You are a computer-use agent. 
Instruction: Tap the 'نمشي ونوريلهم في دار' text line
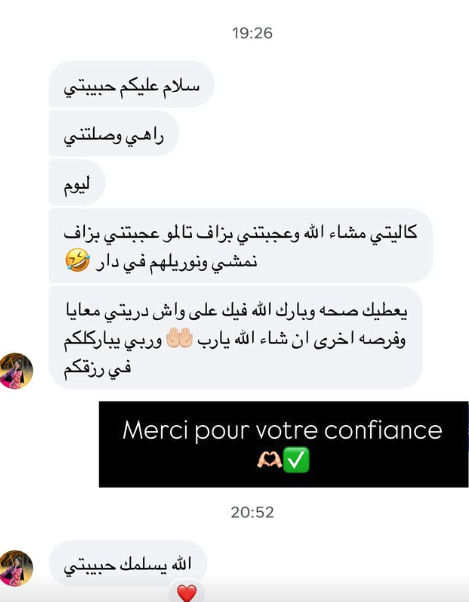pyautogui.click(x=177, y=262)
